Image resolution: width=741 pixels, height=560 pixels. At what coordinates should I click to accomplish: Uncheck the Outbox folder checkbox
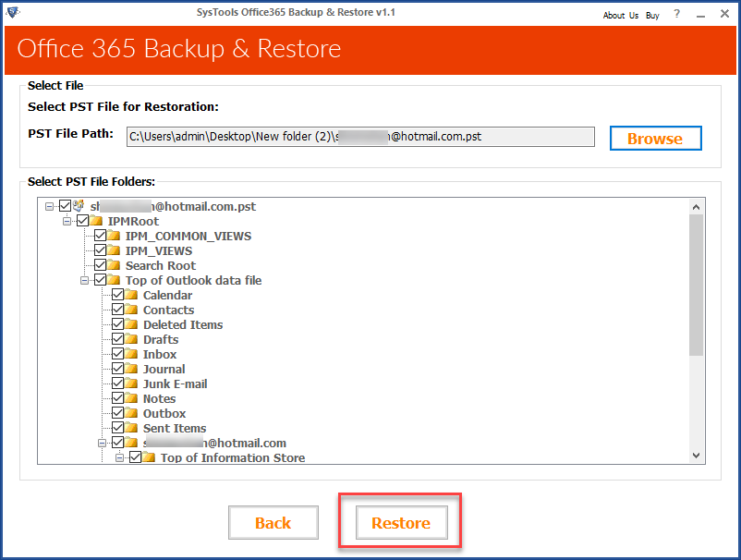[117, 412]
